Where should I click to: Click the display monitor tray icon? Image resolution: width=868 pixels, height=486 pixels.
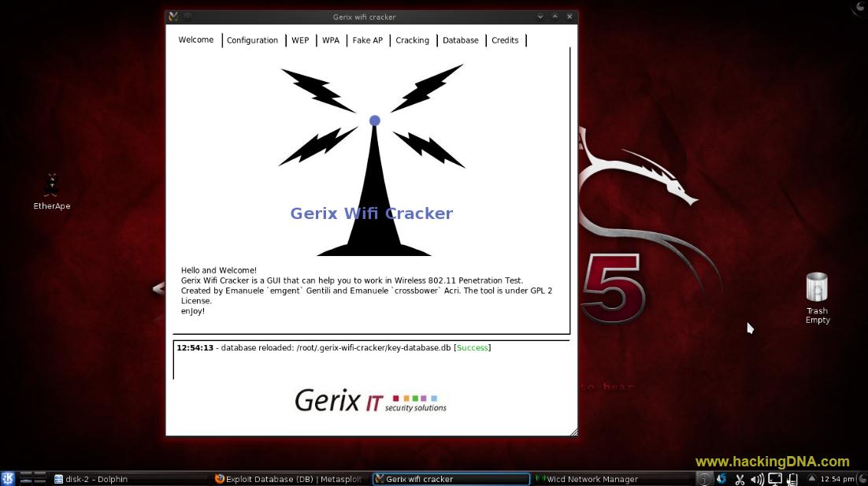(775, 480)
